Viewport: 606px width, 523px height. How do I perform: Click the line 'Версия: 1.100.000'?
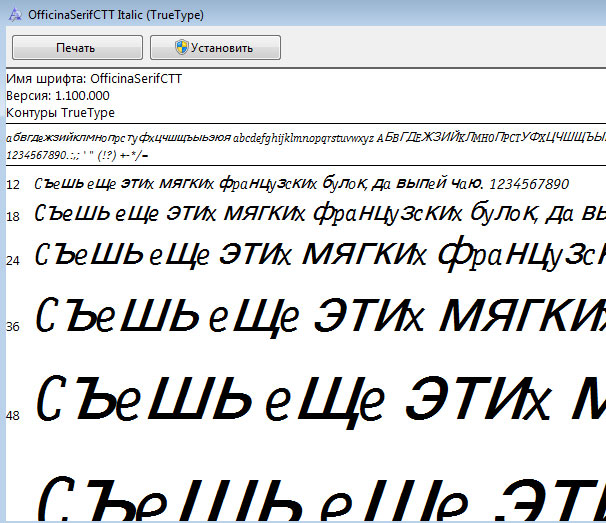(x=58, y=96)
